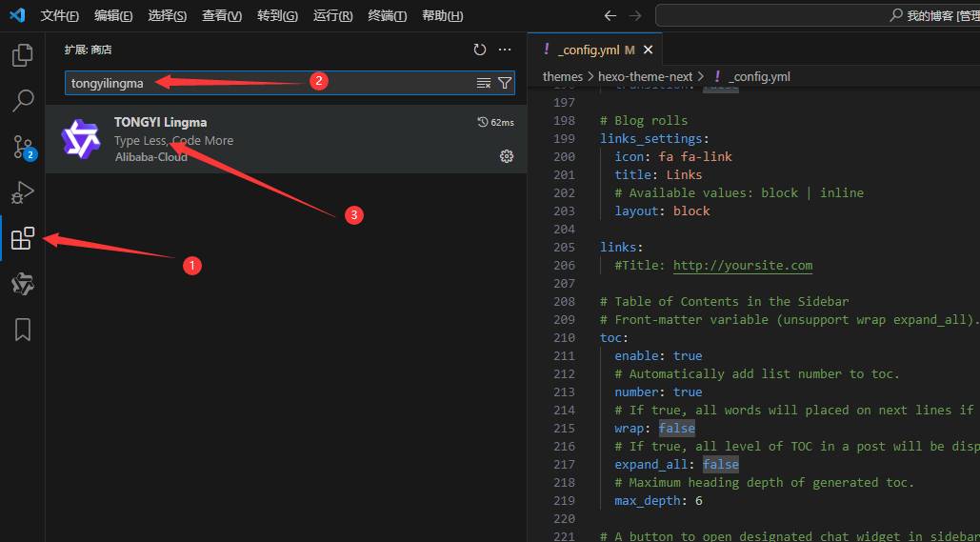Click 'Type Less, Code More' extension description
This screenshot has height=542, width=980.
click(x=173, y=141)
